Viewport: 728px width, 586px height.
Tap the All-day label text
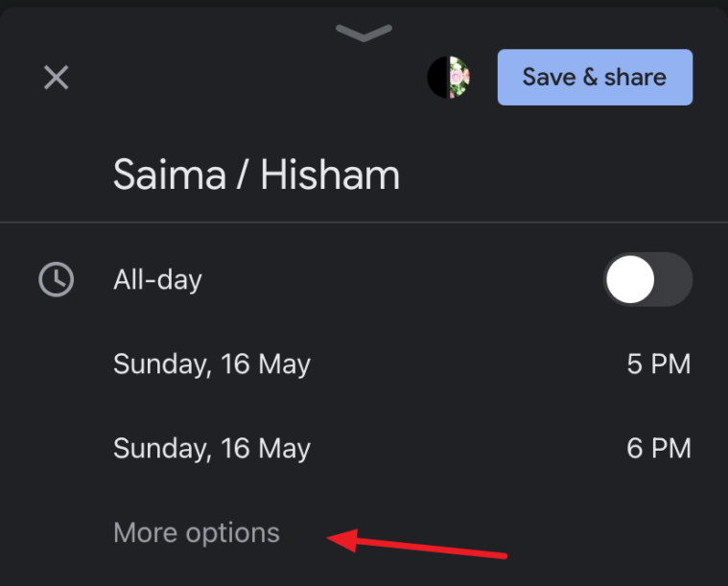coord(157,279)
